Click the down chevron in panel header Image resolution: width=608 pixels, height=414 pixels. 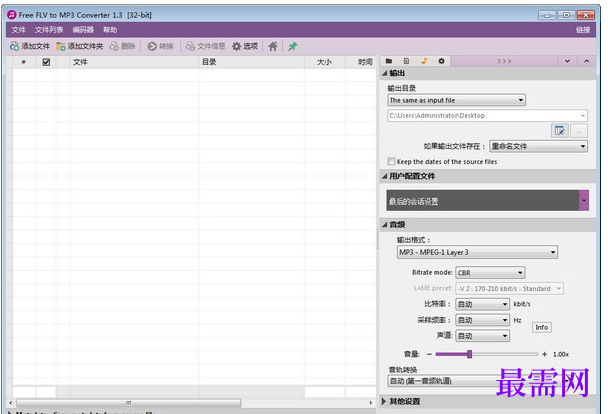click(567, 61)
